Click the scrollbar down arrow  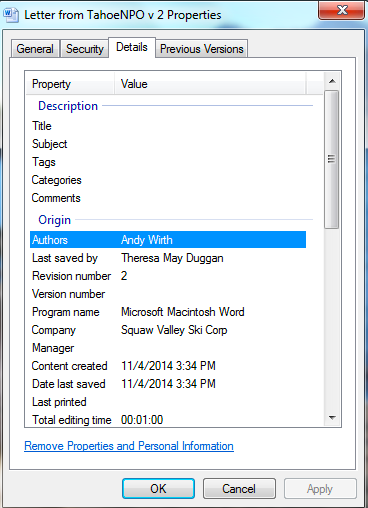click(332, 417)
